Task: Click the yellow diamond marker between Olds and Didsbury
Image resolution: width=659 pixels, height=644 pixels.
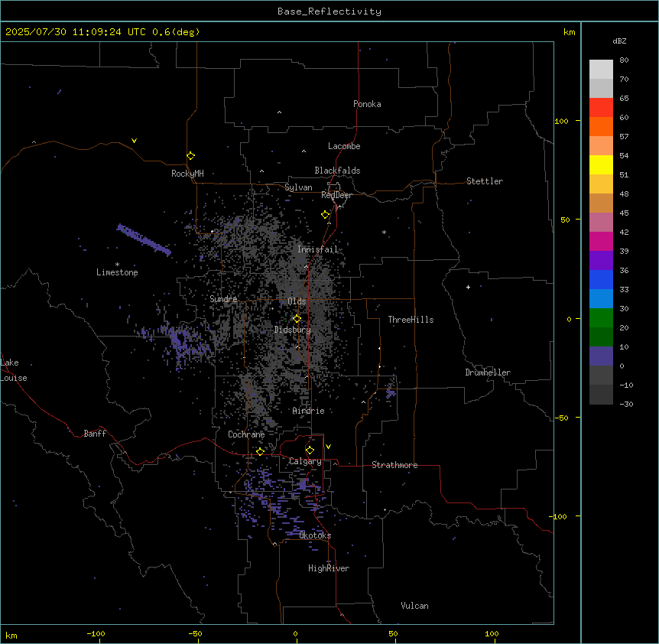Action: point(297,319)
